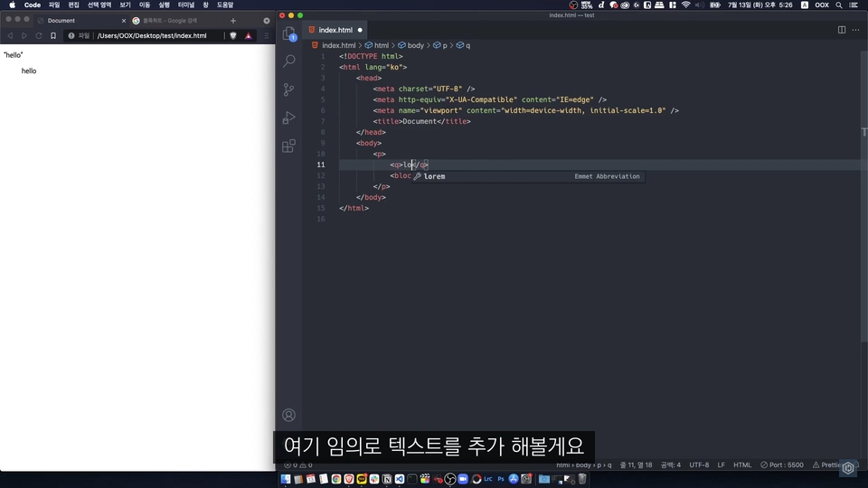The width and height of the screenshot is (868, 488).
Task: Open input source A in menu bar
Action: [x=805, y=5]
